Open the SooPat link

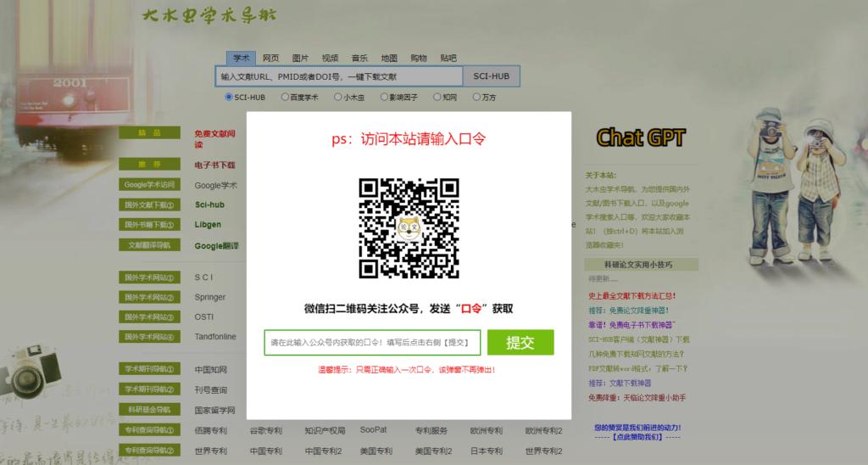click(x=373, y=430)
